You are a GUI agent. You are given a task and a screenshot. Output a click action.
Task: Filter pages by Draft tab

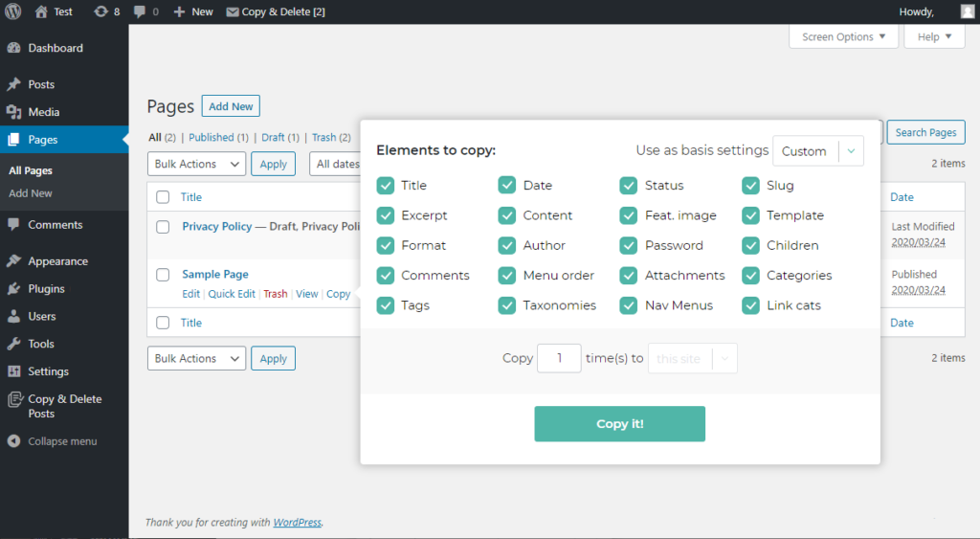273,138
